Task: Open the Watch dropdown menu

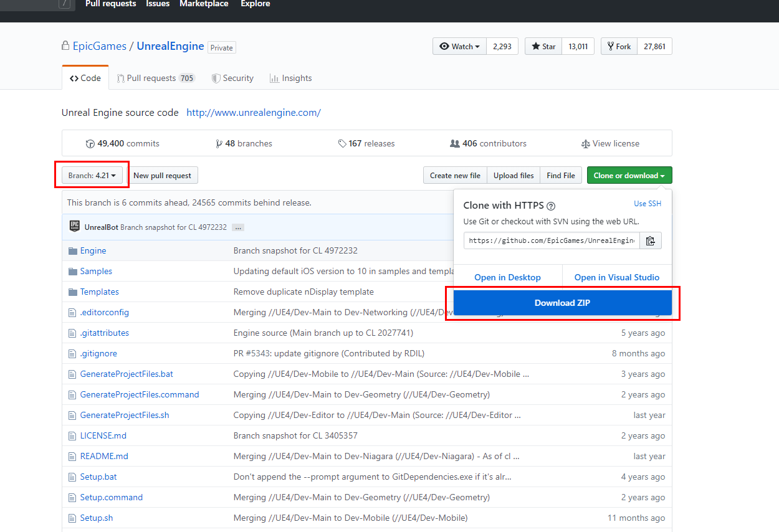Action: tap(459, 46)
